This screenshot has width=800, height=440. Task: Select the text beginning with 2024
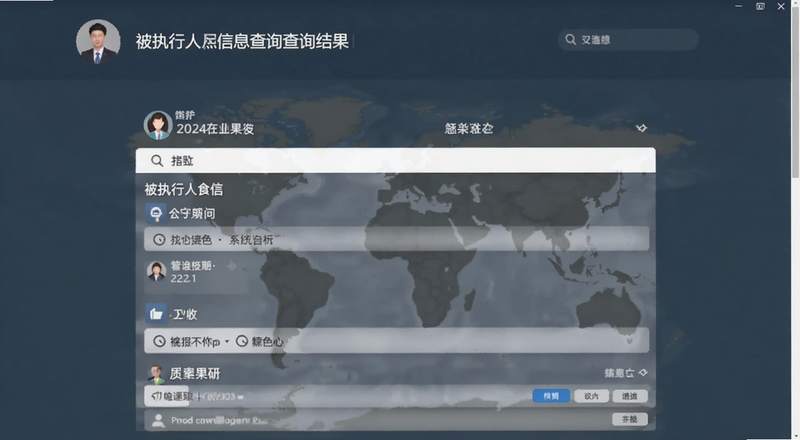[x=215, y=129]
